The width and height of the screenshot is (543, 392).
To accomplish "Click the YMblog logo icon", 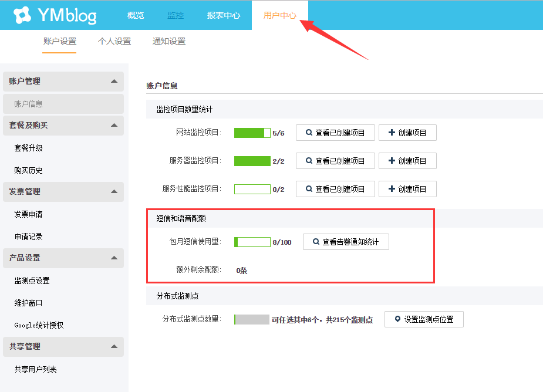I will 22,15.
